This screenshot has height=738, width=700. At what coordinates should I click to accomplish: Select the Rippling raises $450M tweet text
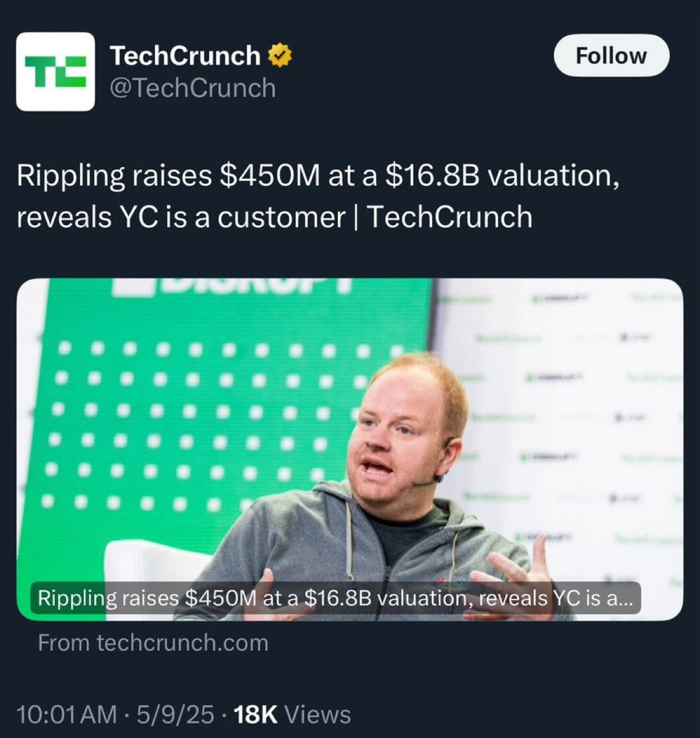[x=317, y=196]
